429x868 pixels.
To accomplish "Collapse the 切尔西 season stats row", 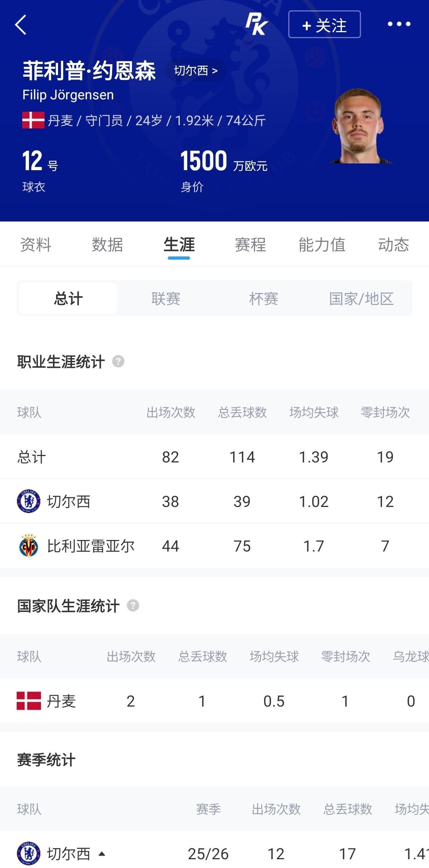I will click(102, 854).
